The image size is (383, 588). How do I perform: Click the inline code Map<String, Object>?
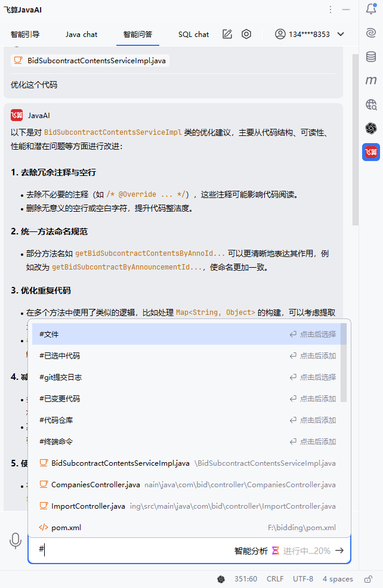(x=215, y=312)
